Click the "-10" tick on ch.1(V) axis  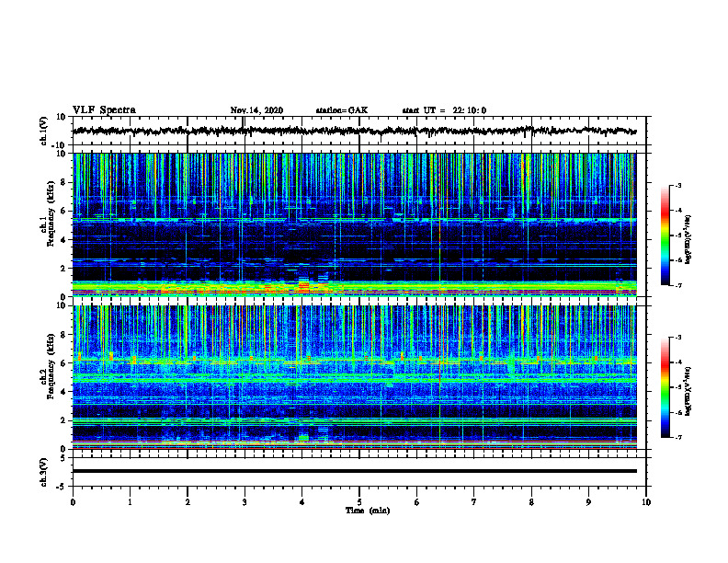60,145
